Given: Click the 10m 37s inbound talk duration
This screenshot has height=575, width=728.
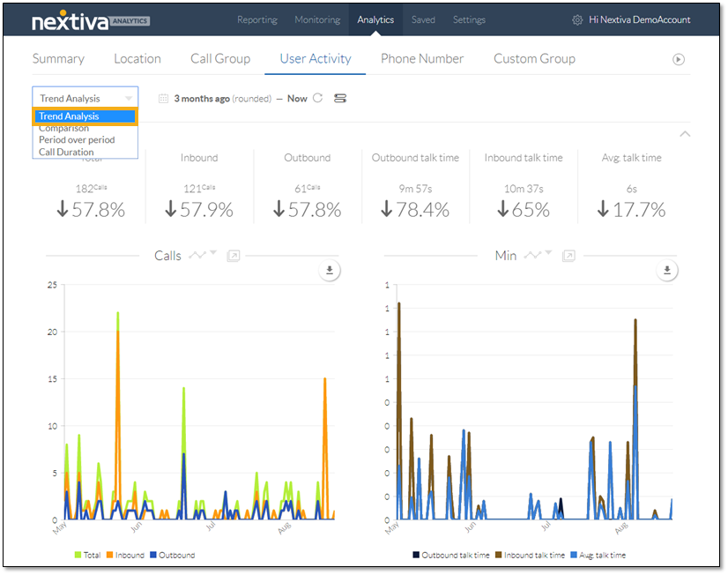Looking at the screenshot, I should [x=524, y=189].
